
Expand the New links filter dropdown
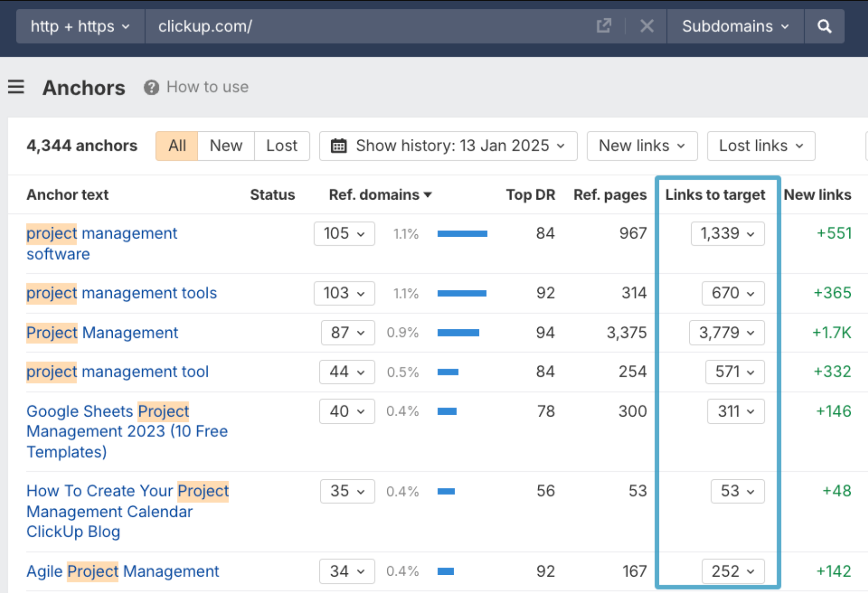[642, 146]
